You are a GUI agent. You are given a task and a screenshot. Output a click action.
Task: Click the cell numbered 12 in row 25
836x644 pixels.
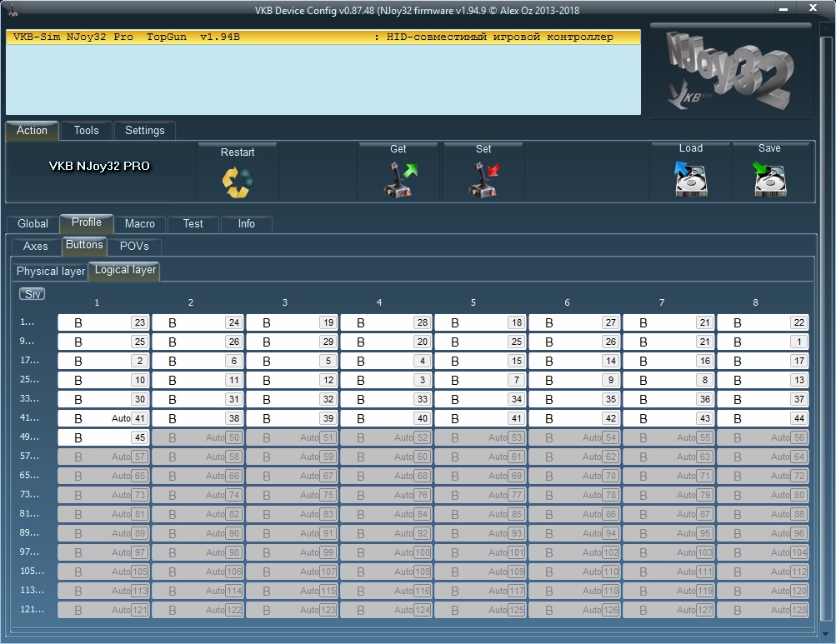[x=293, y=380]
